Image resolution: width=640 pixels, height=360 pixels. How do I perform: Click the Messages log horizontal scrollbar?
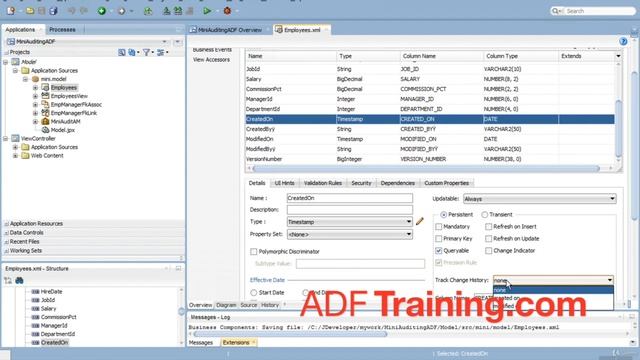click(290, 334)
